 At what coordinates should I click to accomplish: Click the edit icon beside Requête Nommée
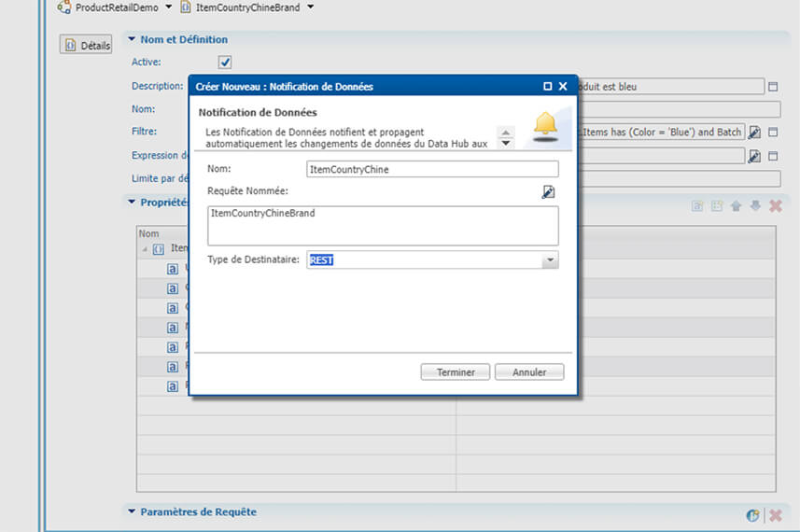[x=548, y=191]
